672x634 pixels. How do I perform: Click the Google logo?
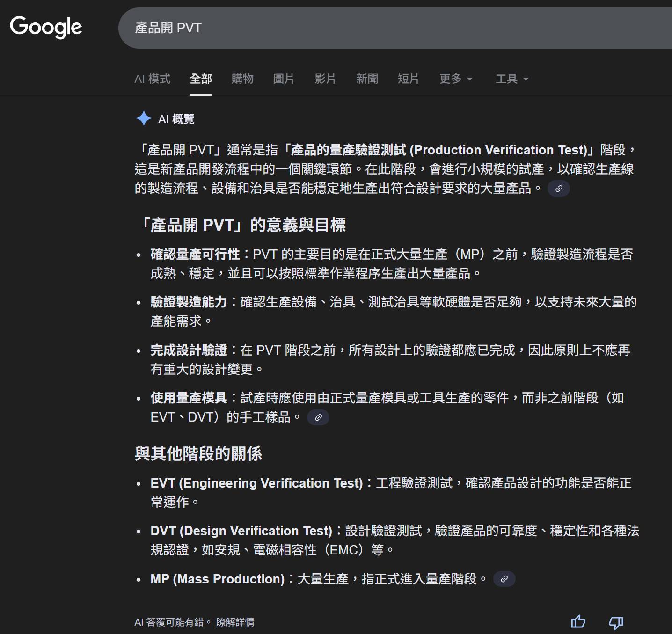pyautogui.click(x=46, y=27)
